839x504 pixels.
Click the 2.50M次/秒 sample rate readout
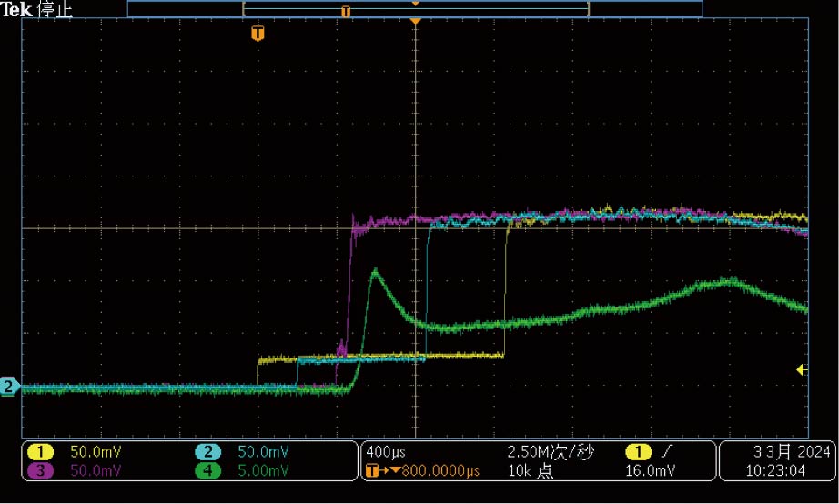(551, 452)
